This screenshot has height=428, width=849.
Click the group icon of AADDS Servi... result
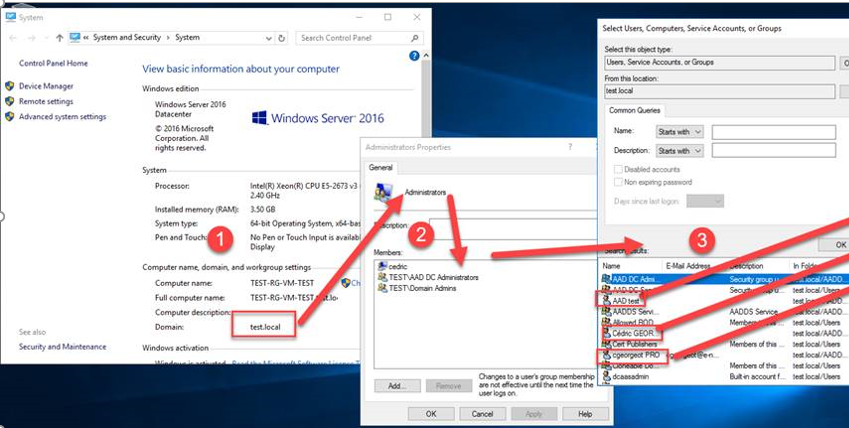click(x=606, y=312)
